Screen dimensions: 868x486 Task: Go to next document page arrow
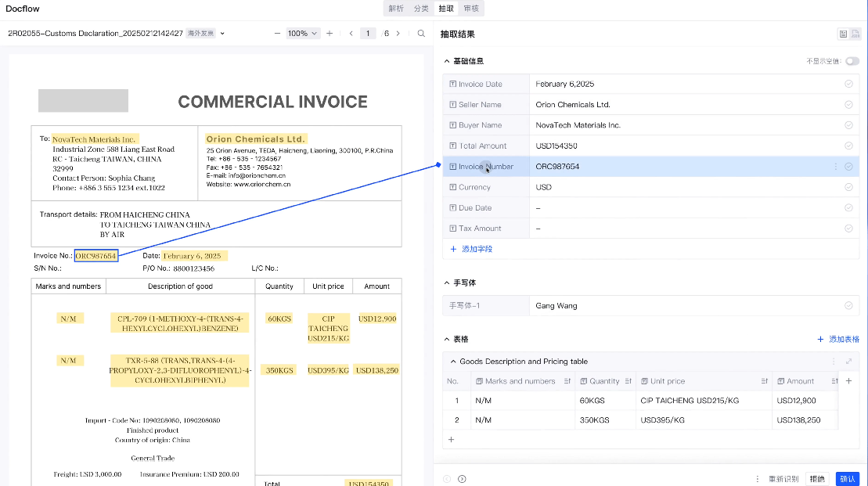[398, 34]
